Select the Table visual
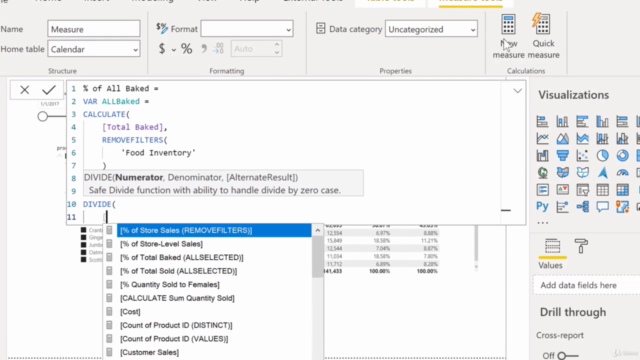This screenshot has height=360, width=640. pyautogui.click(x=602, y=190)
